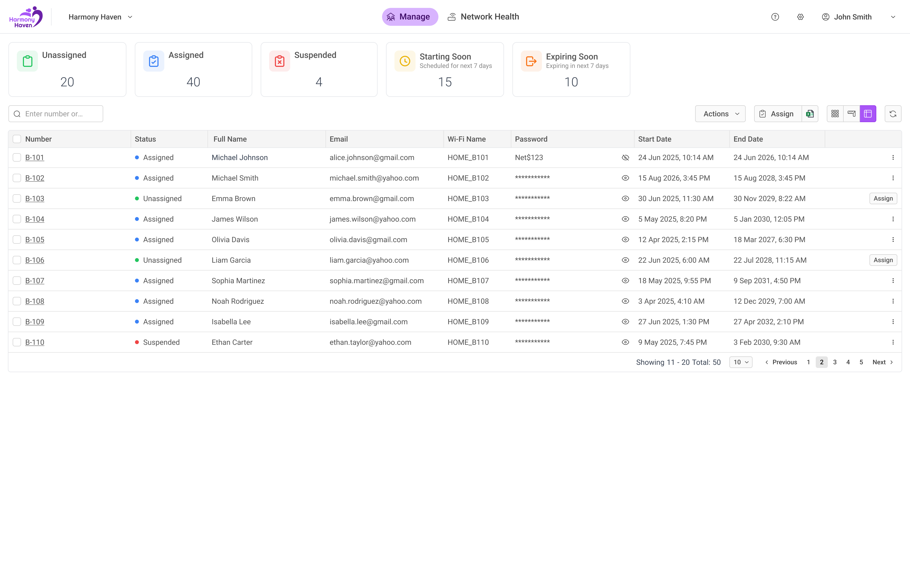Screen dimensions: 910x588
Task: Tick the B-107 row checkbox
Action: [17, 281]
